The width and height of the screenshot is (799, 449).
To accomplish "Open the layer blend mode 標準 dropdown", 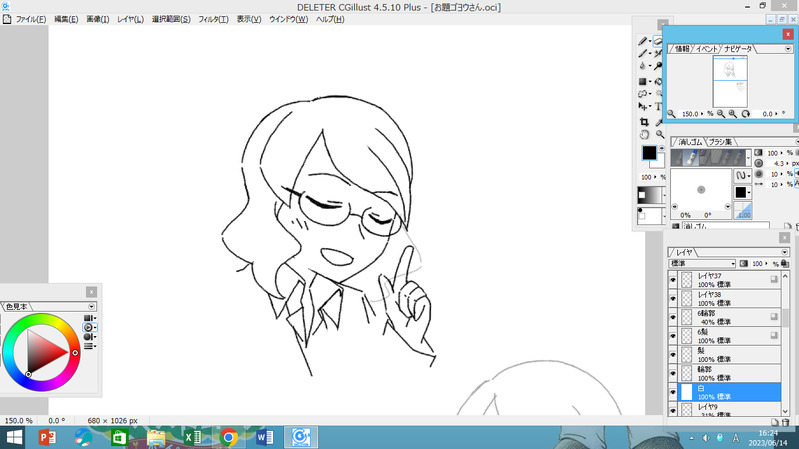I will tap(702, 263).
